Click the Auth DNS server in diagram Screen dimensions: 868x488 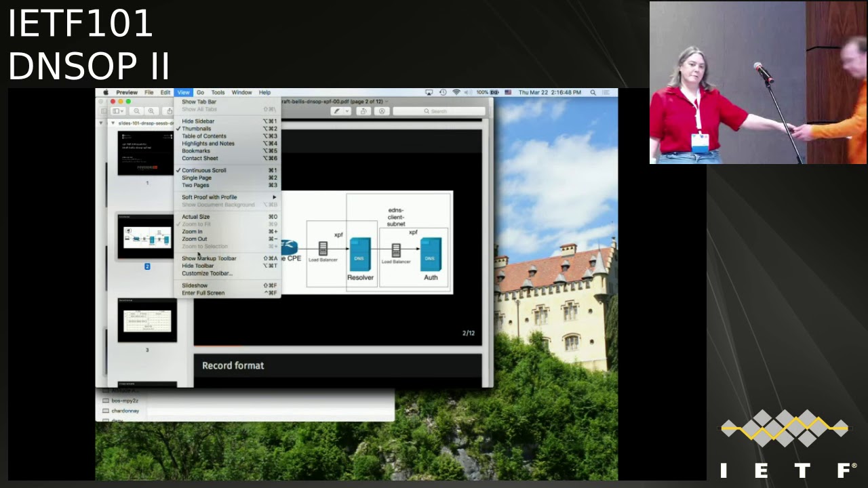[431, 255]
